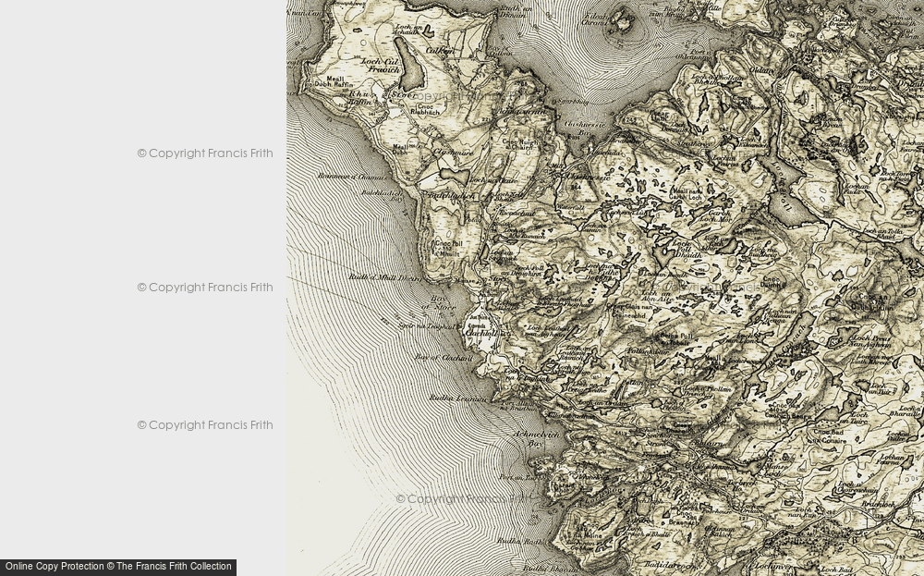Click the "Culkein" village name

pos(440,51)
